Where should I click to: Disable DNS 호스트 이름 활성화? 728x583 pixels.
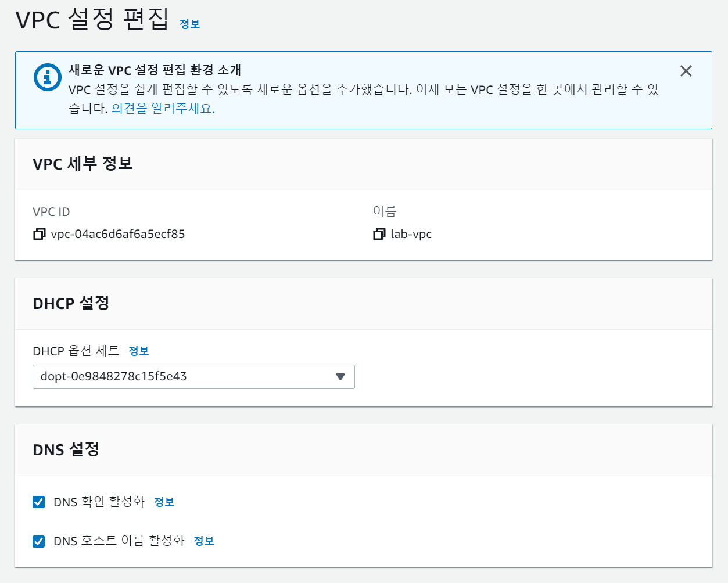click(x=38, y=541)
